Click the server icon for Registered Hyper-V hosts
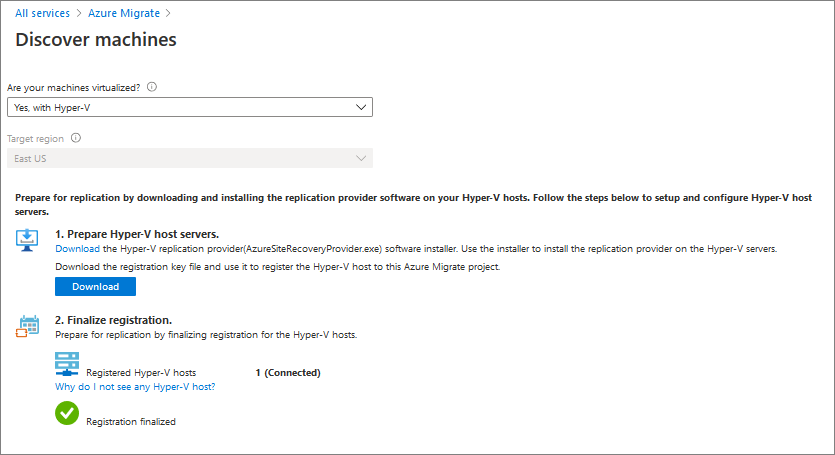The height and width of the screenshot is (455, 835). pyautogui.click(x=67, y=364)
